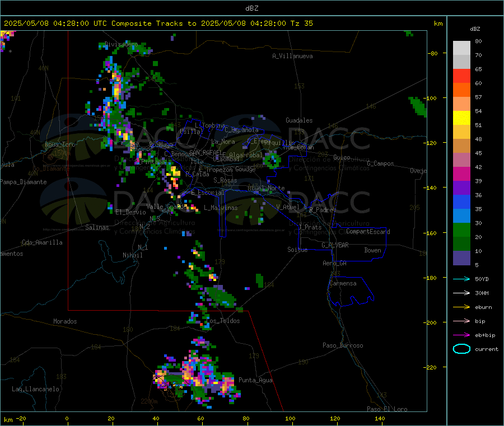Screen dimensions: 504x426
Task: Click the 'Morados' map label
Action: click(x=65, y=321)
